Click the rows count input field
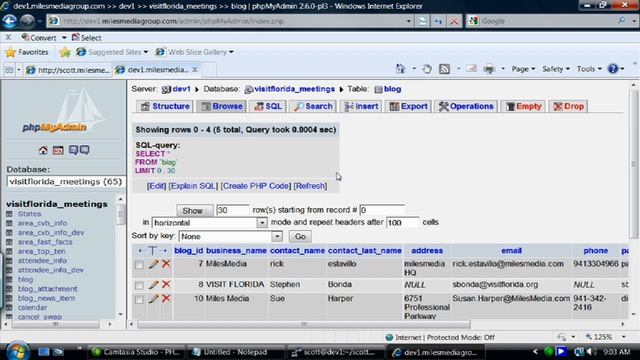This screenshot has height=360, width=640. pos(232,210)
